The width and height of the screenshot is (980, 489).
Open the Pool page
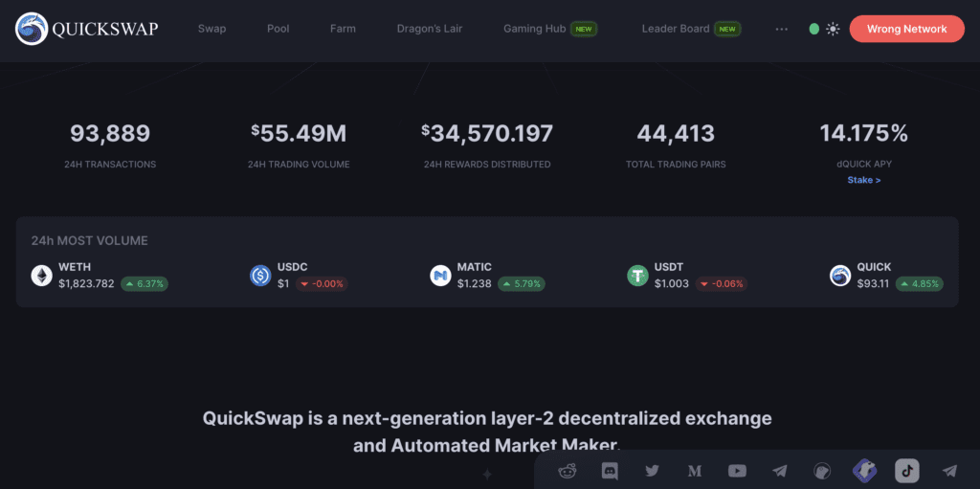coord(278,29)
